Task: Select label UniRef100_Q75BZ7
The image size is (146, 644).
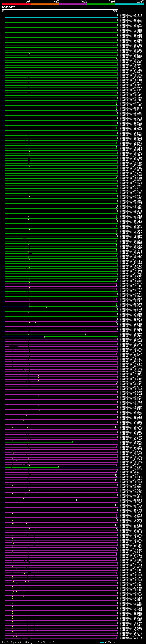Action: [x=131, y=354]
